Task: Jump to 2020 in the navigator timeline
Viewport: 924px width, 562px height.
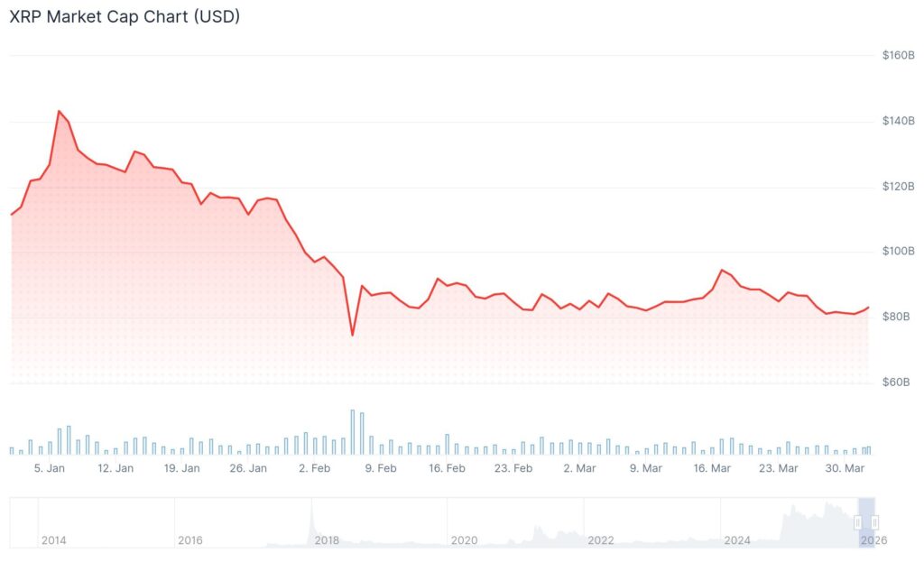Action: 464,540
